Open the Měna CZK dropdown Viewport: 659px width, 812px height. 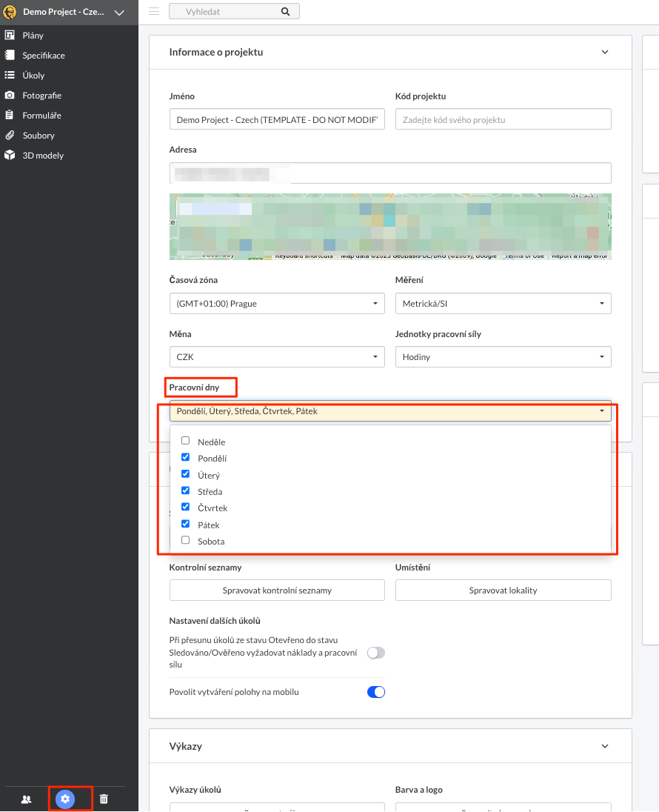point(277,357)
